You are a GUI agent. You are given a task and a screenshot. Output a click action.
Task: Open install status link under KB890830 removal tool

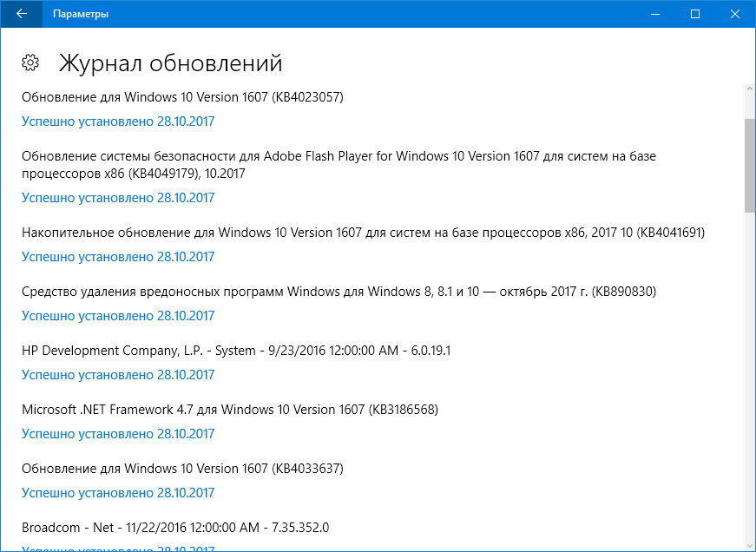click(x=118, y=316)
